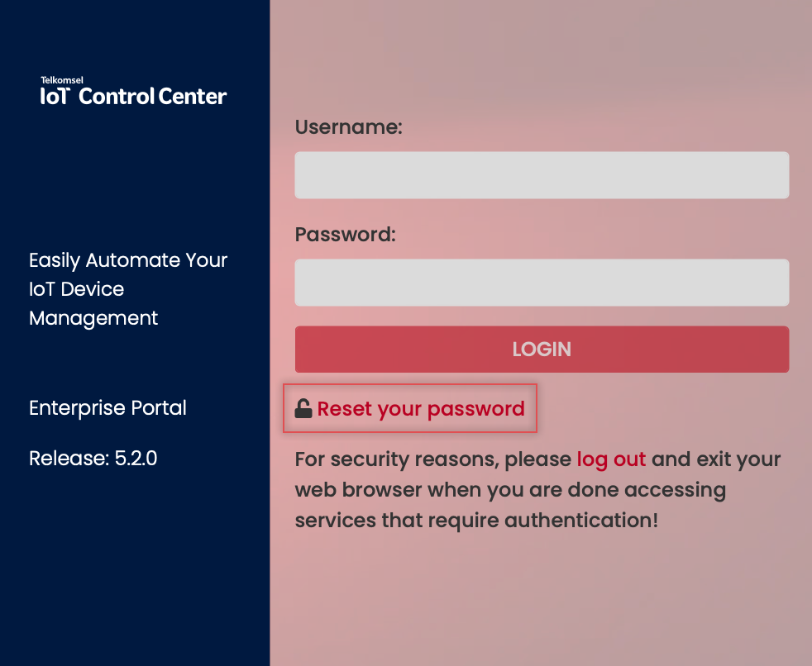812x666 pixels.
Task: Focus the Username input field
Action: coord(542,175)
